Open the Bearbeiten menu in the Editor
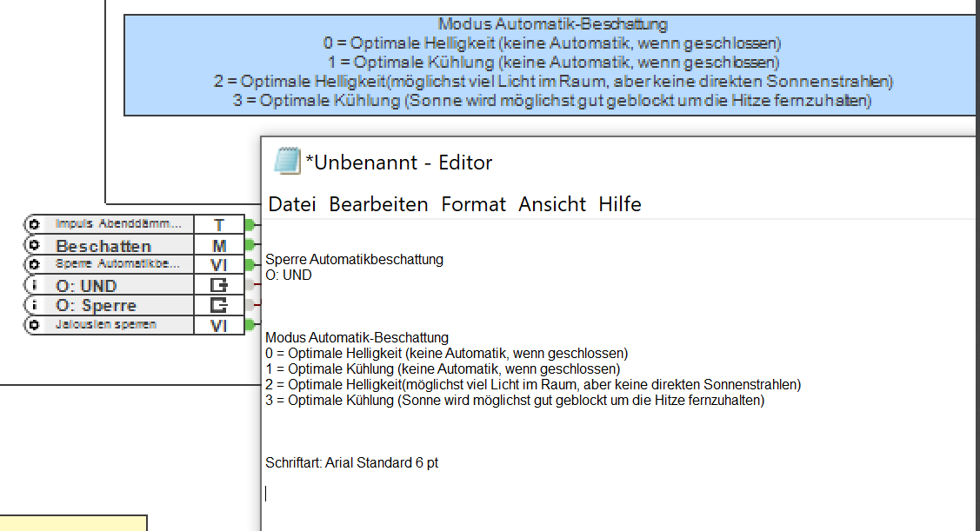Screen dimensions: 980x531 pos(378,204)
